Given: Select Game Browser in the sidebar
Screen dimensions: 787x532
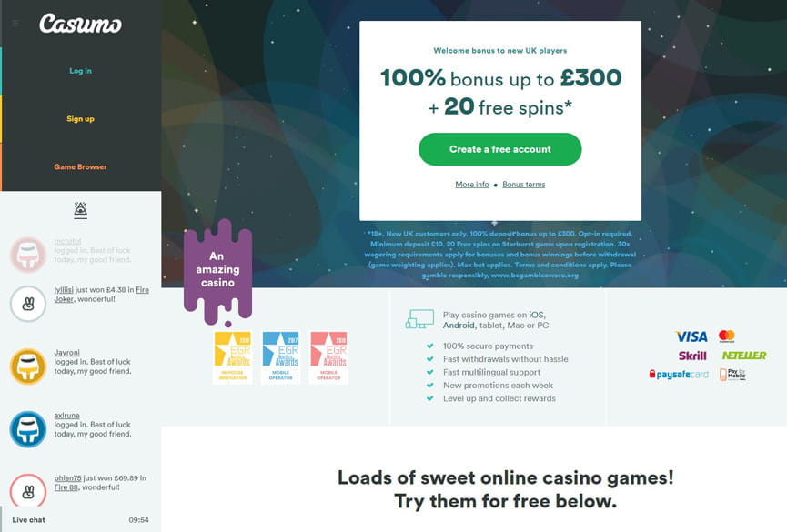Looking at the screenshot, I should (x=80, y=166).
